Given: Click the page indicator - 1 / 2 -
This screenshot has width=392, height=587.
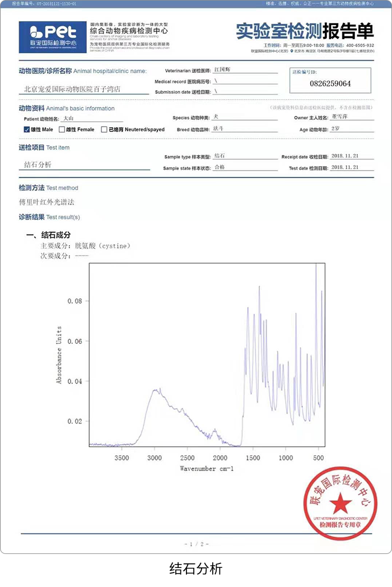Looking at the screenshot, I should pos(196,544).
